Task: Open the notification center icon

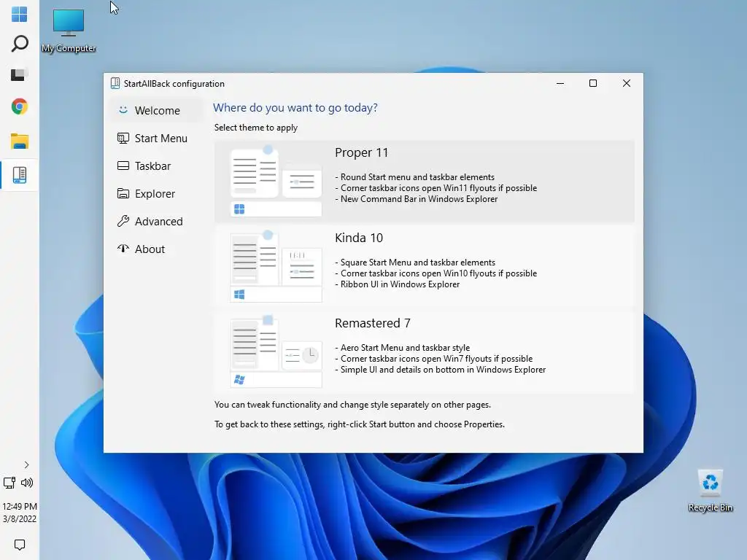Action: [20, 544]
